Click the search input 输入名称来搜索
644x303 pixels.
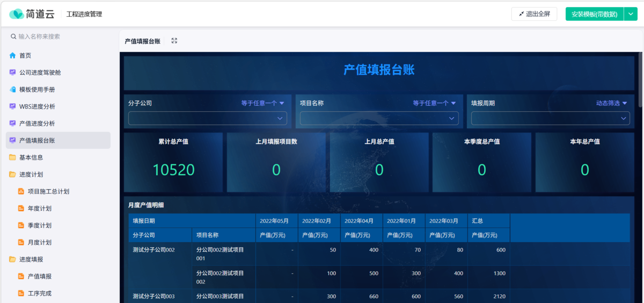pyautogui.click(x=62, y=37)
